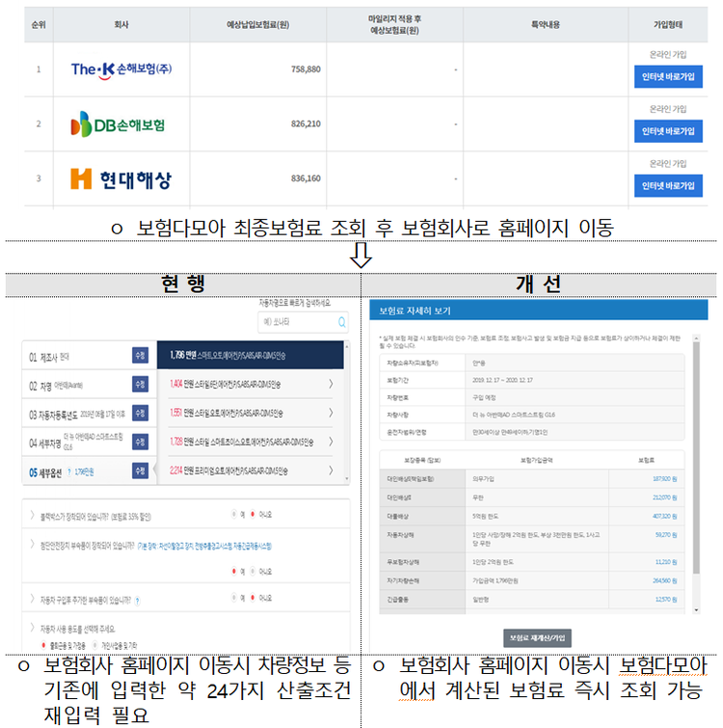This screenshot has height=728, width=723.
Task: Expand the 첨단안전장치 부속품 question row
Action: tap(33, 544)
